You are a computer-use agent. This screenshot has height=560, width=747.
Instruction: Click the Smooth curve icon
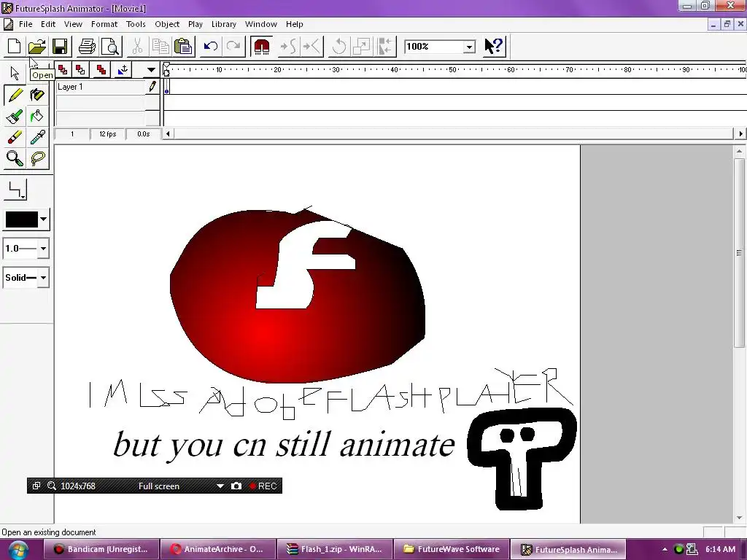[x=288, y=46]
